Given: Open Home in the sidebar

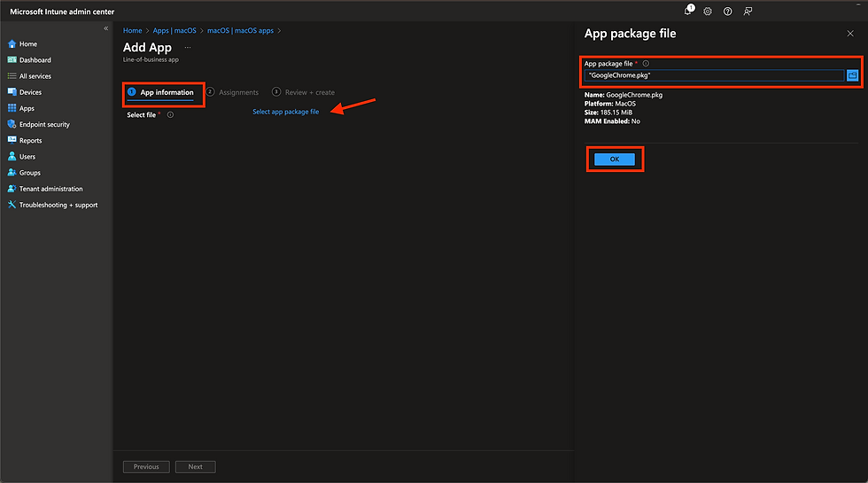Looking at the screenshot, I should pyautogui.click(x=28, y=43).
